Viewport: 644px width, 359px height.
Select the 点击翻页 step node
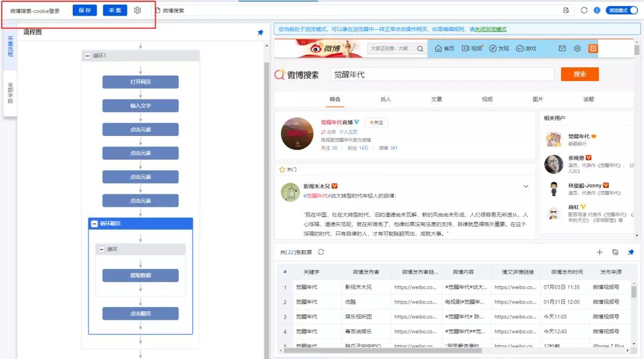141,314
